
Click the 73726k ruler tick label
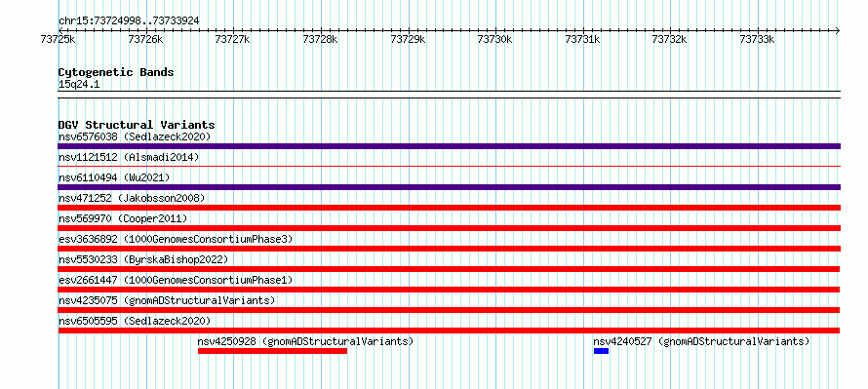tap(145, 39)
